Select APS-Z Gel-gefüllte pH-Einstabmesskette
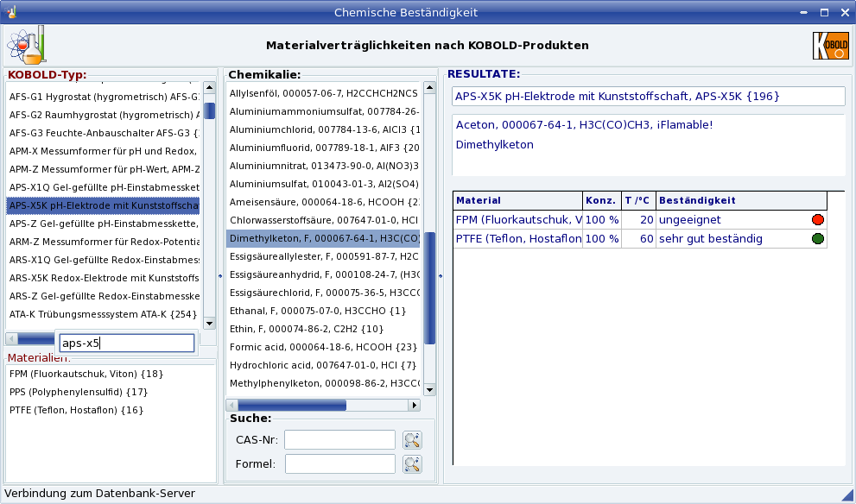 105,224
